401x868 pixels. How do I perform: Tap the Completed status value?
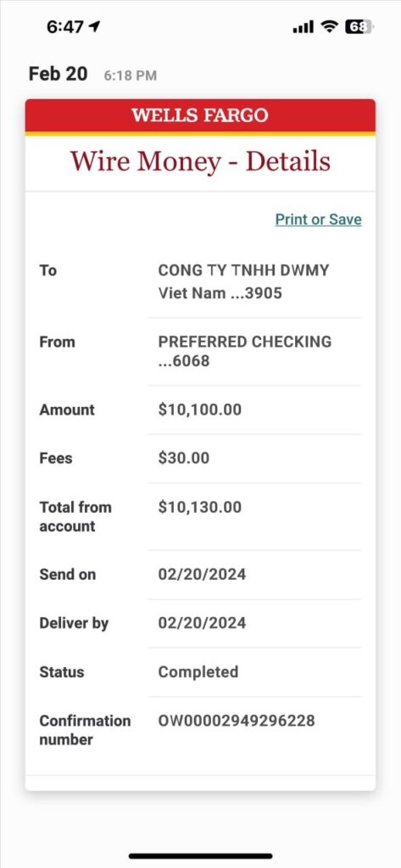(198, 672)
